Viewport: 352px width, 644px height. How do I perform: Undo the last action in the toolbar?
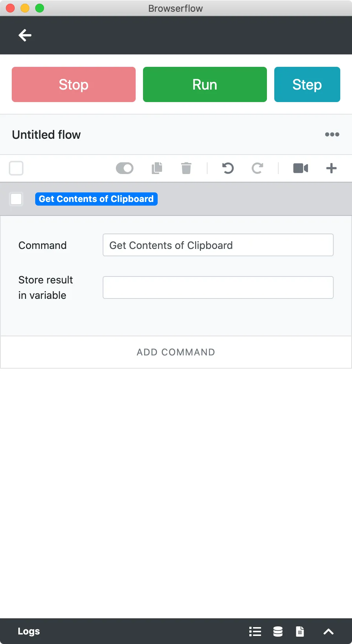pyautogui.click(x=228, y=168)
